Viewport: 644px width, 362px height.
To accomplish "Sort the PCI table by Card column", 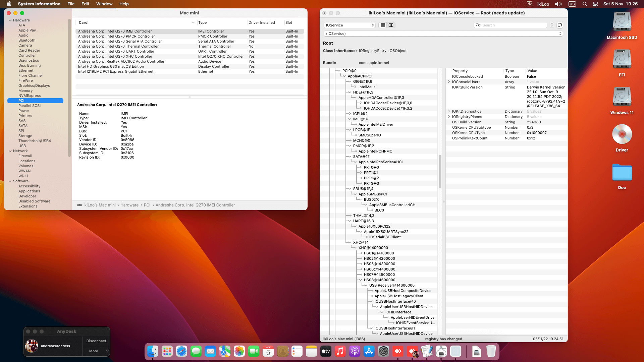I will pyautogui.click(x=136, y=23).
